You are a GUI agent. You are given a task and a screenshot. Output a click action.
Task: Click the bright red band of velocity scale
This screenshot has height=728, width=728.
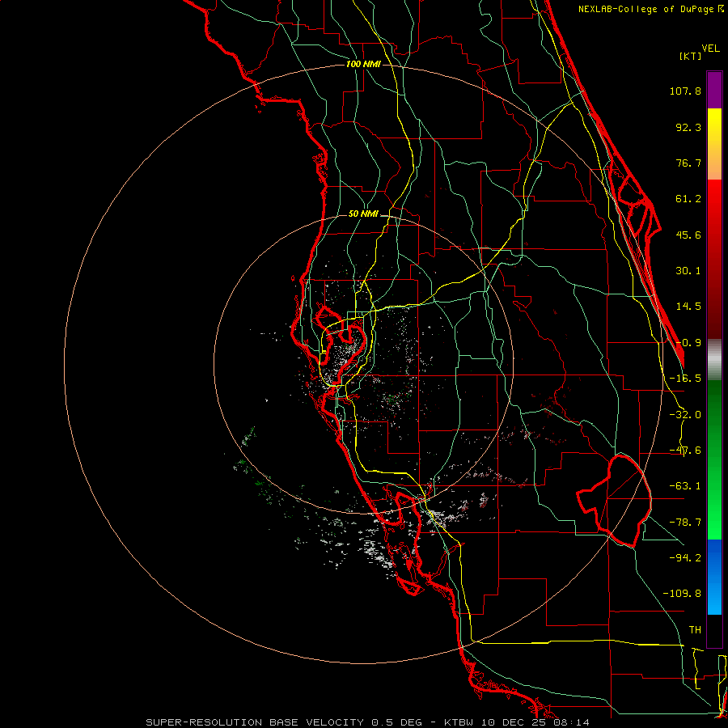tap(714, 200)
